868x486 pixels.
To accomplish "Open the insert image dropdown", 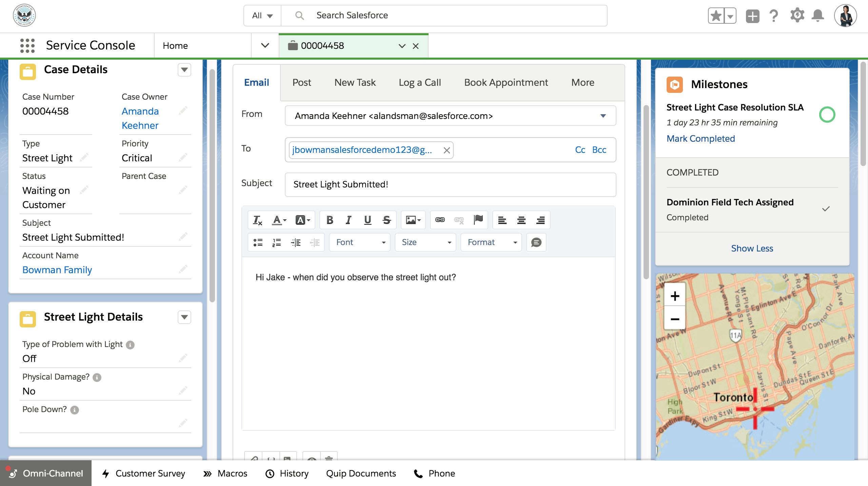I will (413, 220).
